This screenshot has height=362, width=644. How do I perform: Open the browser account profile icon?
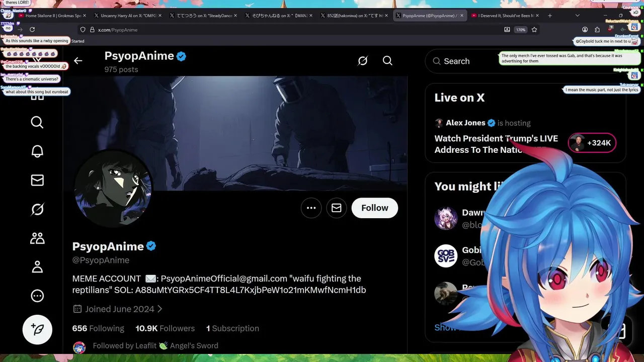[x=585, y=30]
